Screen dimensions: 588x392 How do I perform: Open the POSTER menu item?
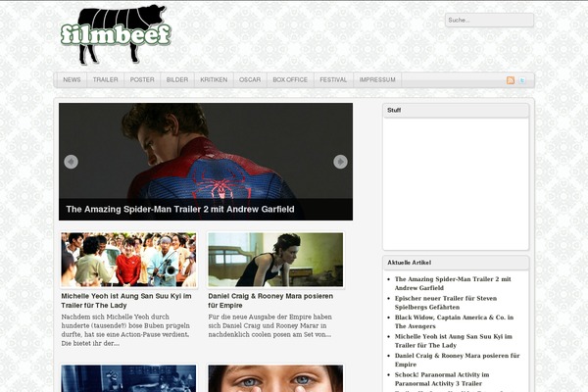(x=142, y=80)
